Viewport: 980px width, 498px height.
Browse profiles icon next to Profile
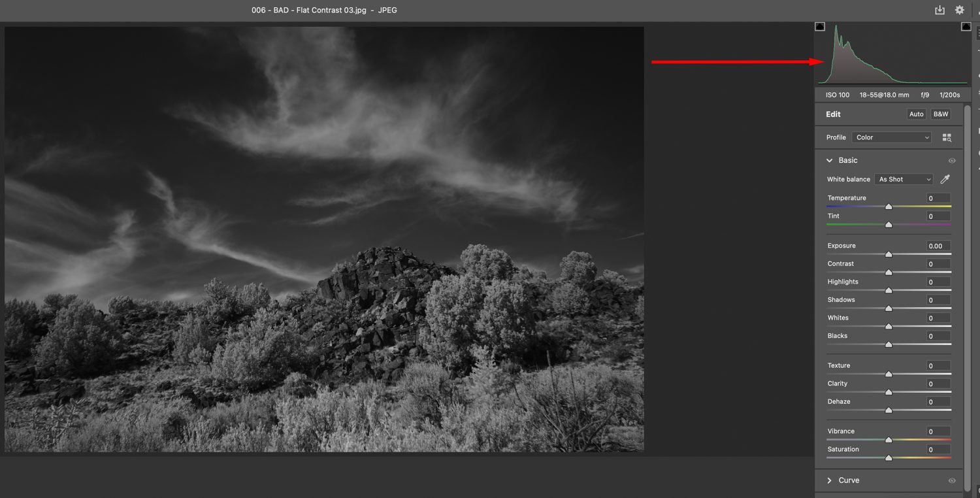pos(947,137)
